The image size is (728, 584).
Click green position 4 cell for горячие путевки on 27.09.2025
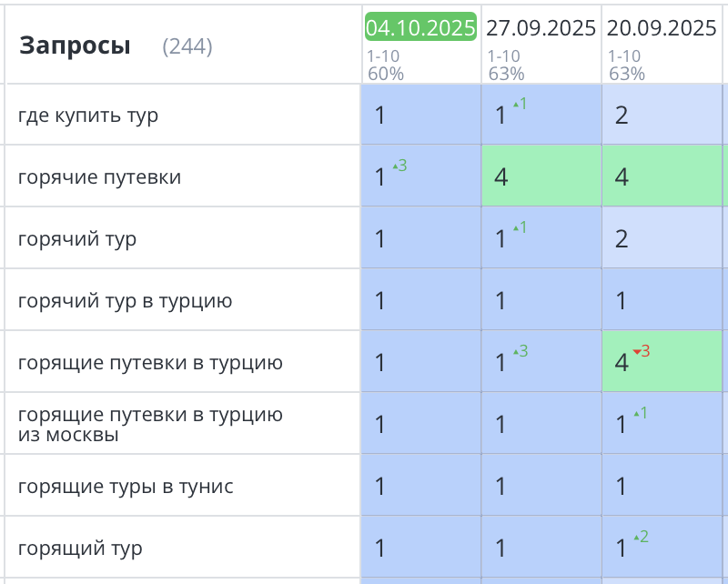[x=541, y=176]
